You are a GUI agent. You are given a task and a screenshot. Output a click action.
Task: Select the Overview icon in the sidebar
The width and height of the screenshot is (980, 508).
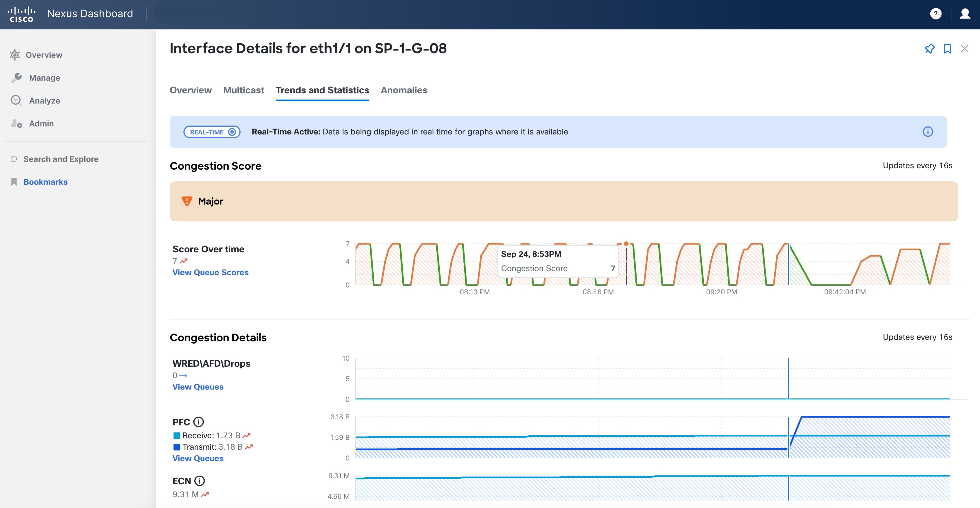[15, 54]
